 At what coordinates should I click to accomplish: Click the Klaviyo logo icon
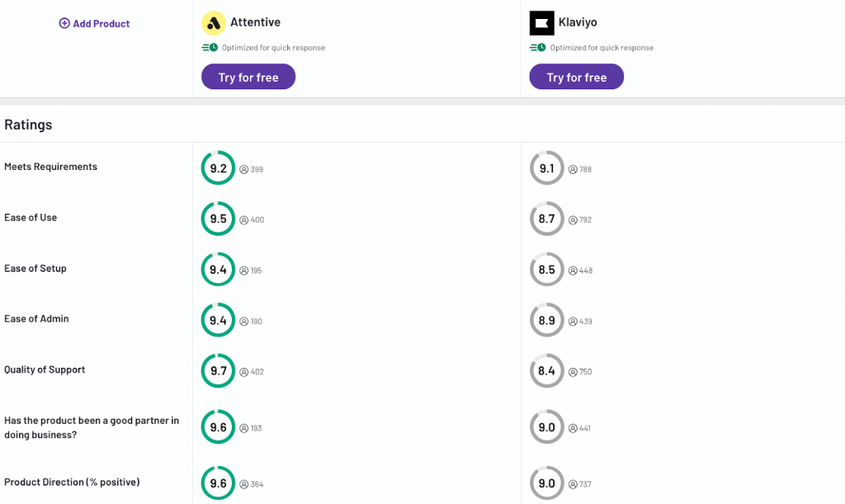point(542,23)
